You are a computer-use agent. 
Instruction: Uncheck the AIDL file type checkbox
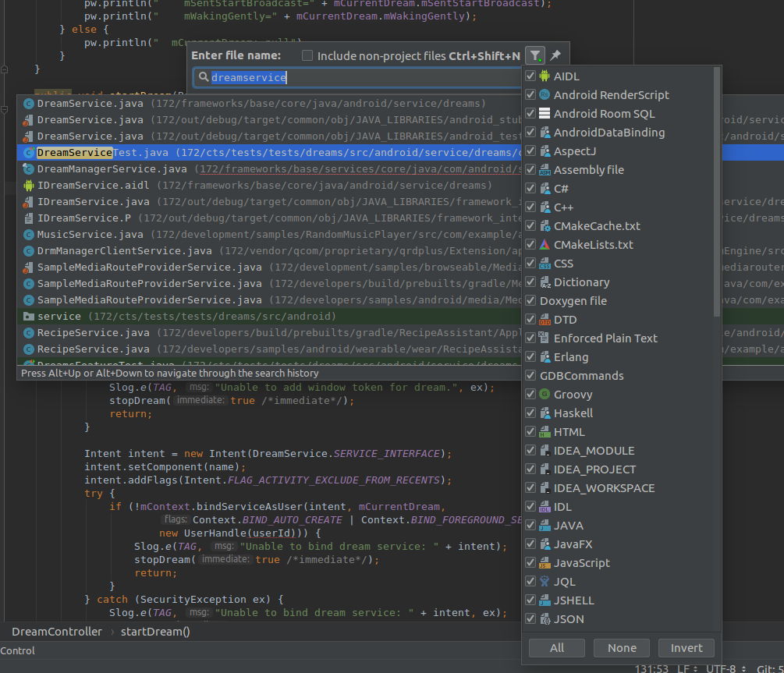530,76
